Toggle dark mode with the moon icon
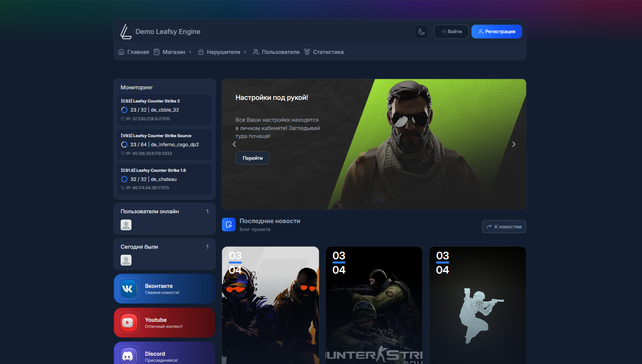 pyautogui.click(x=422, y=32)
